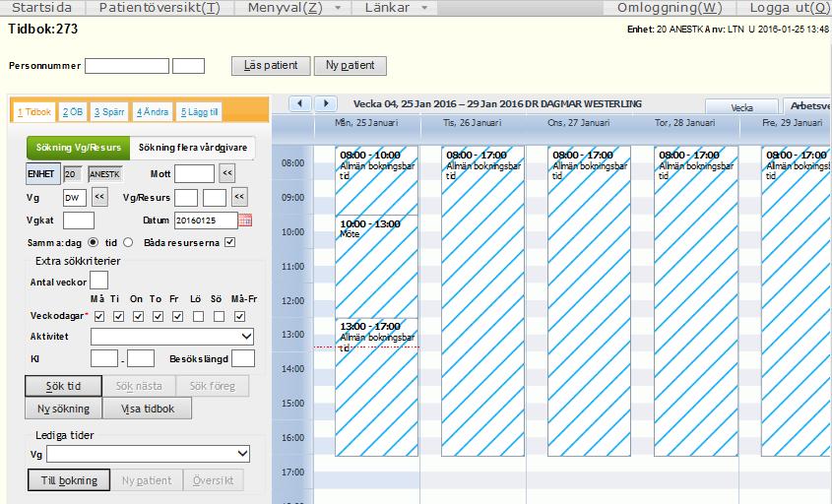Viewport: 832px width, 504px height.
Task: Click the << lookup button beside Vg field
Action: click(99, 197)
